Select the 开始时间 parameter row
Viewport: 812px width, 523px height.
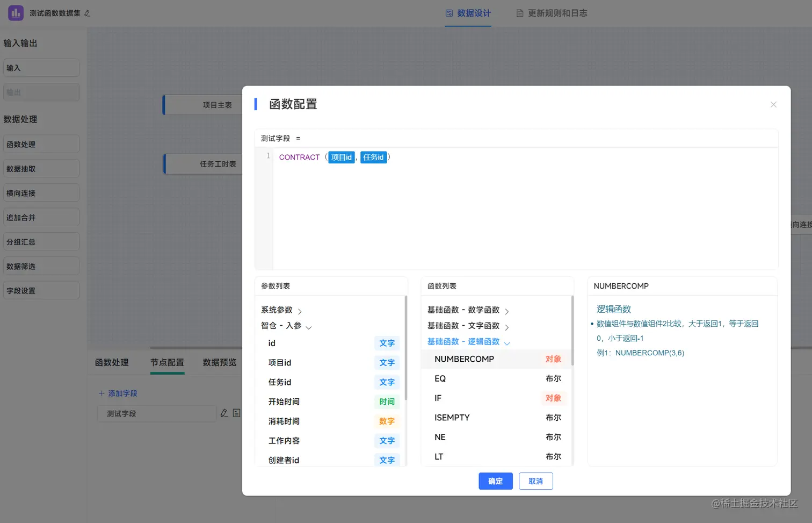331,402
